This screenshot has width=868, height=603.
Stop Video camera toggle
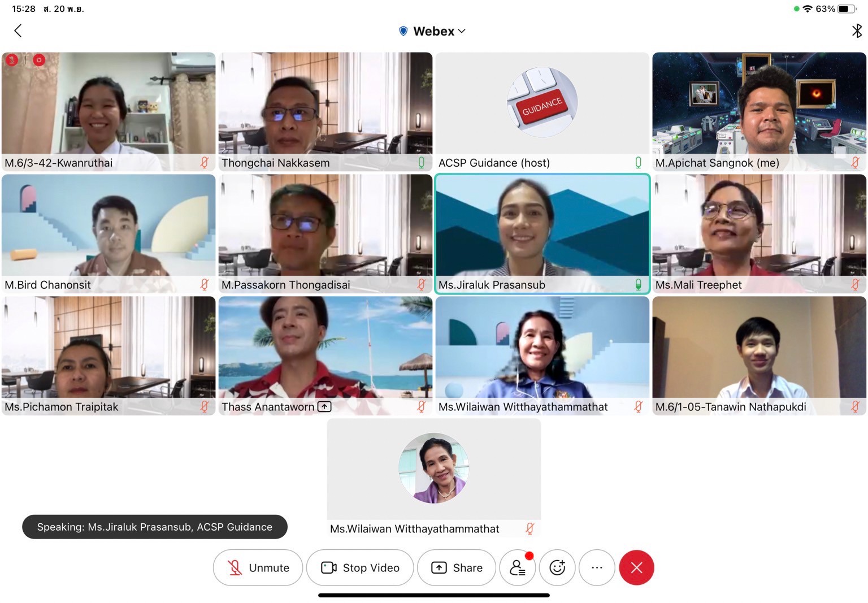[x=360, y=567]
